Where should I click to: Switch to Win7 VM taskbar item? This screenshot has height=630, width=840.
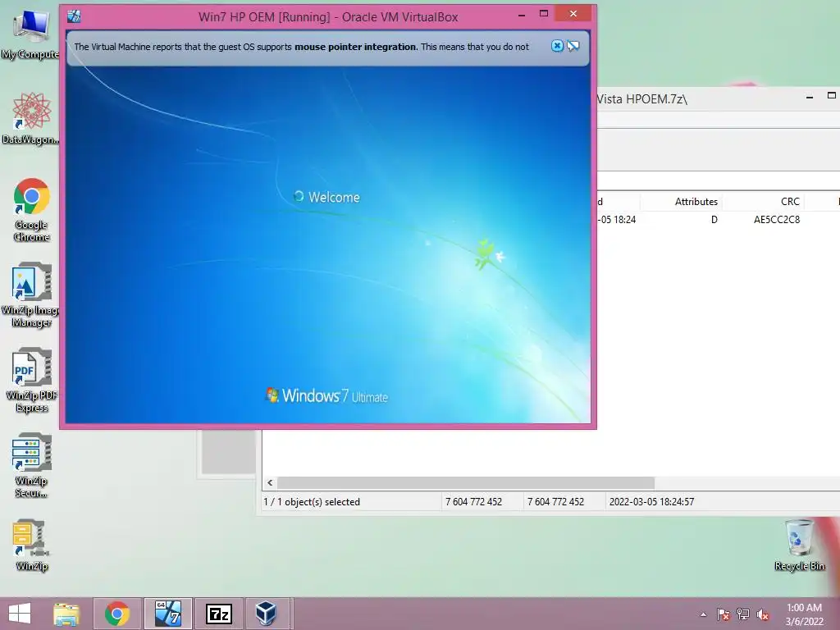point(167,614)
